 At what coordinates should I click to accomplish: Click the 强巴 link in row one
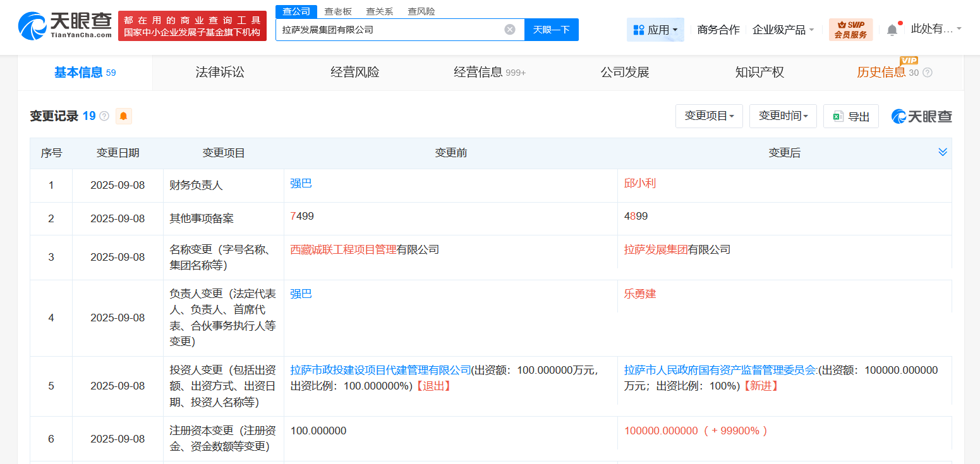301,183
